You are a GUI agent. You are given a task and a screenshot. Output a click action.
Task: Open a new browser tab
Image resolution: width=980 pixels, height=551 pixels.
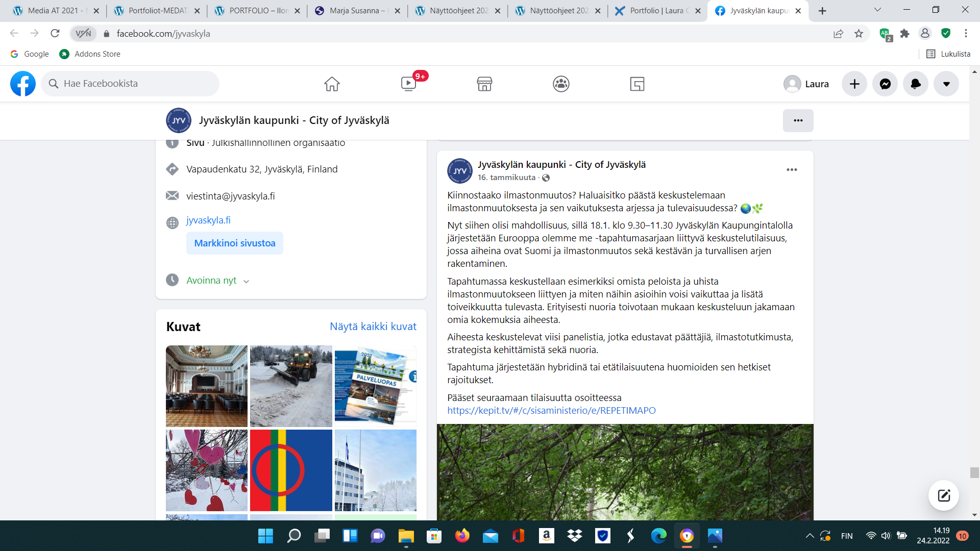[x=822, y=11]
